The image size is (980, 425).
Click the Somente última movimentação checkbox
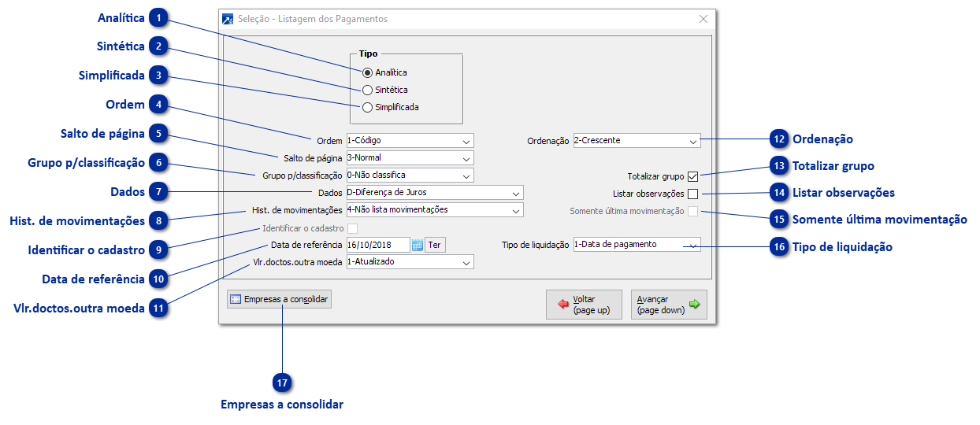click(693, 211)
